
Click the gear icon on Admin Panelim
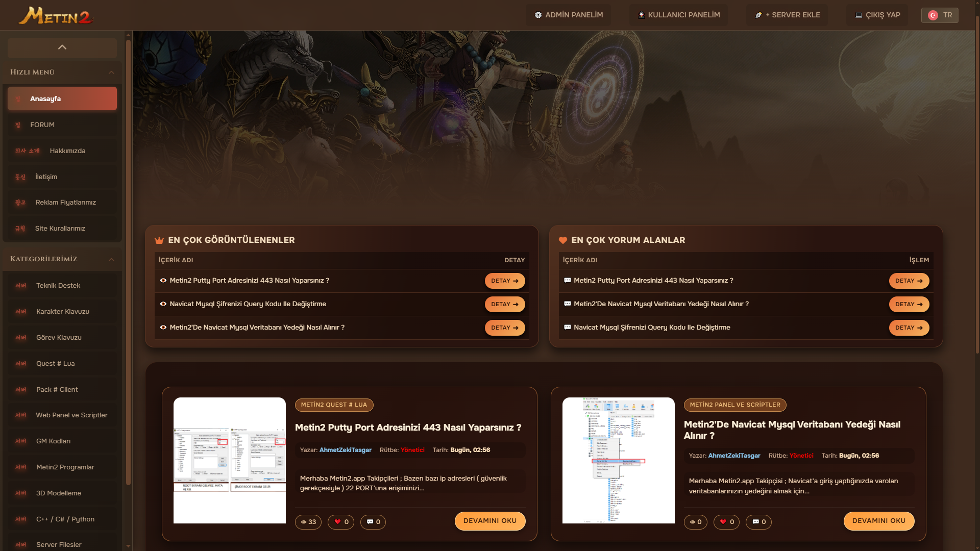coord(538,15)
